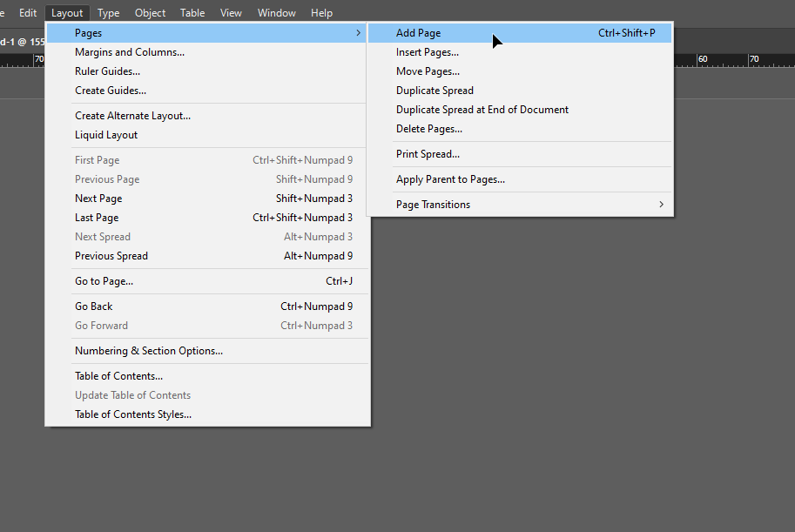Open Print Spread... dialog
Viewport: 795px width, 532px height.
(x=428, y=154)
